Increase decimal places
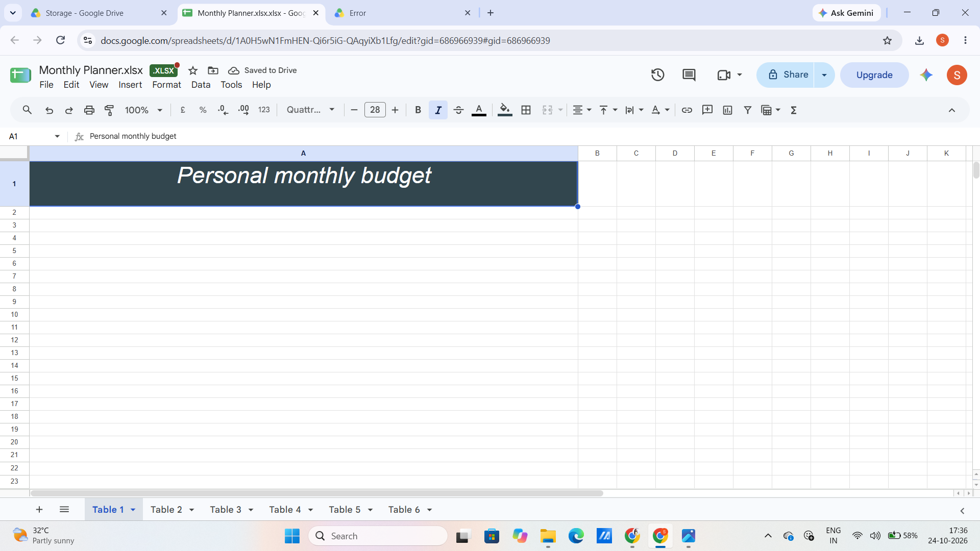Screen dimensions: 980x551 tap(243, 110)
